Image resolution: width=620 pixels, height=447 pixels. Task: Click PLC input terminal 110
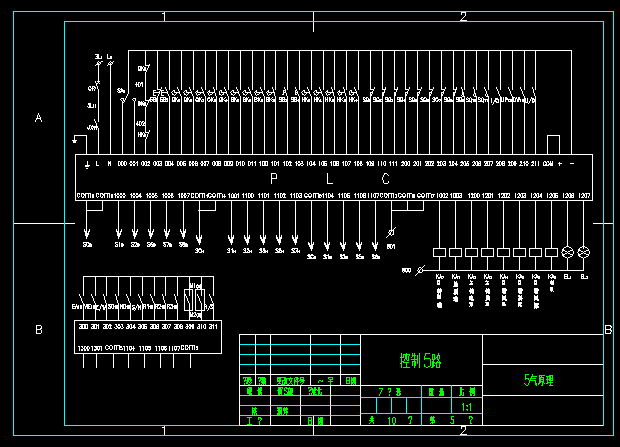click(x=382, y=164)
